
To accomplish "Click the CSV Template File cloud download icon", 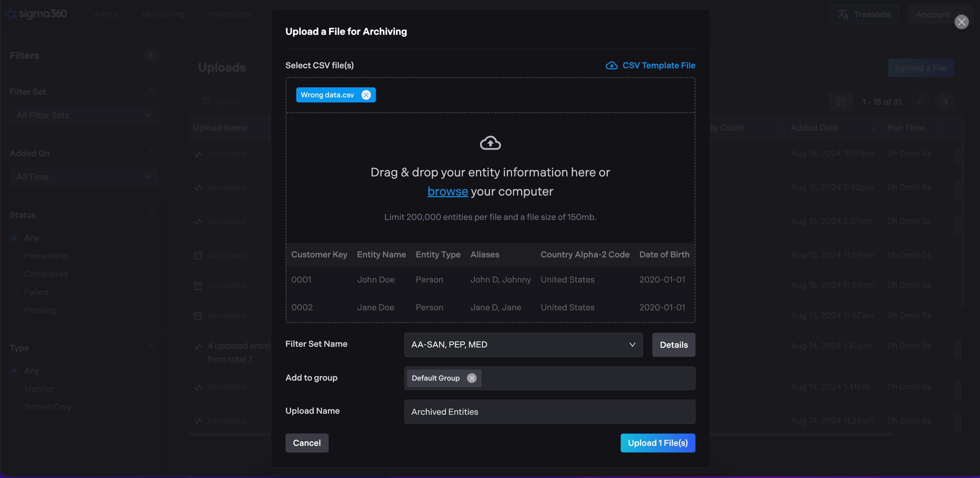I will coord(611,66).
